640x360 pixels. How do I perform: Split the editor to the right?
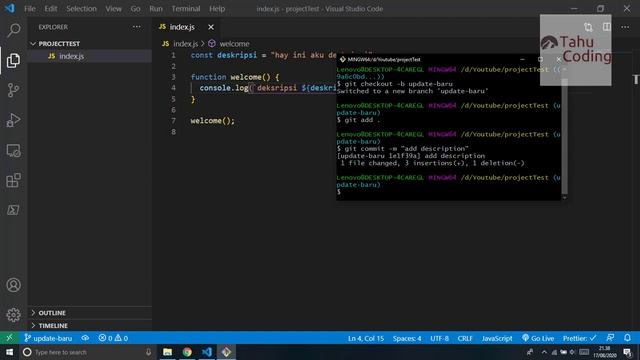point(607,27)
